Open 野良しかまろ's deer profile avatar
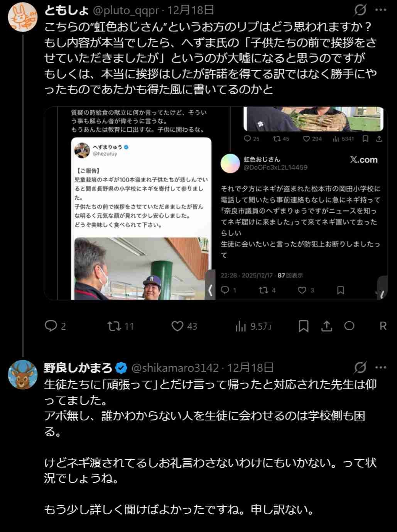The image size is (397, 532). pos(23,374)
